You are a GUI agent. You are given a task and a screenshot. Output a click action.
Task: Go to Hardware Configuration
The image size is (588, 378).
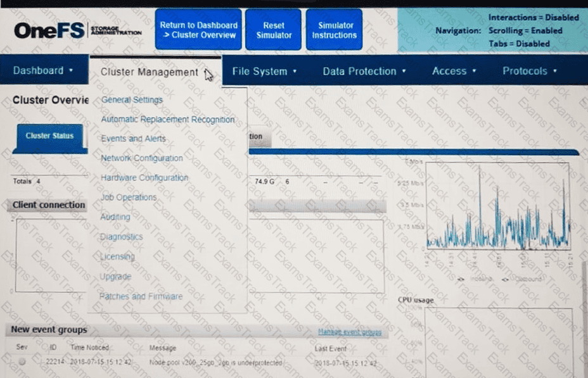(x=144, y=178)
